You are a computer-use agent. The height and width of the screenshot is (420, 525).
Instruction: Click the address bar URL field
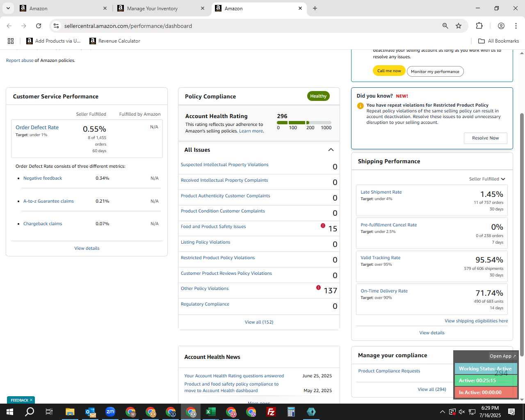pyautogui.click(x=246, y=26)
